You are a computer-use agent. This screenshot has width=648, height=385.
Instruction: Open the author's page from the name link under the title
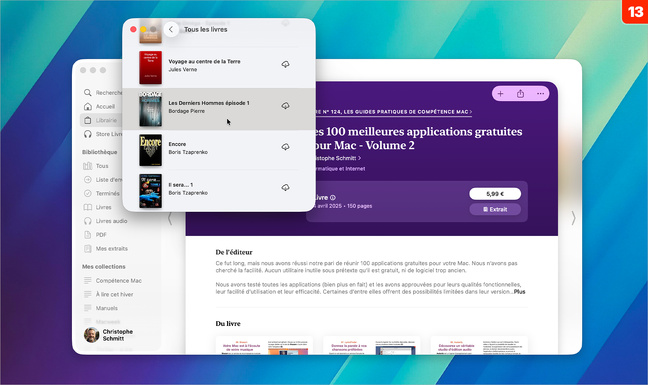point(337,158)
